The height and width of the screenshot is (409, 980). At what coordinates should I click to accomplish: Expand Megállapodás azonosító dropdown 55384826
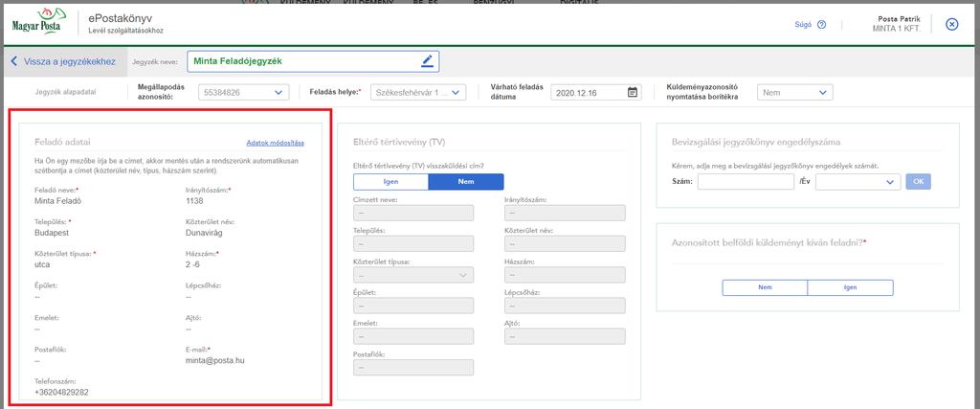coord(244,93)
